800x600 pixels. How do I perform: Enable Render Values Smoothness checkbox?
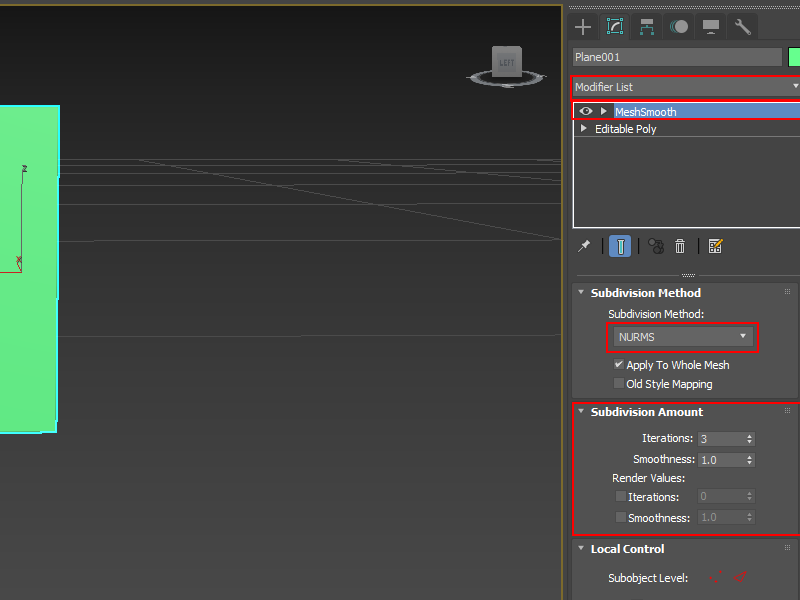(x=620, y=517)
